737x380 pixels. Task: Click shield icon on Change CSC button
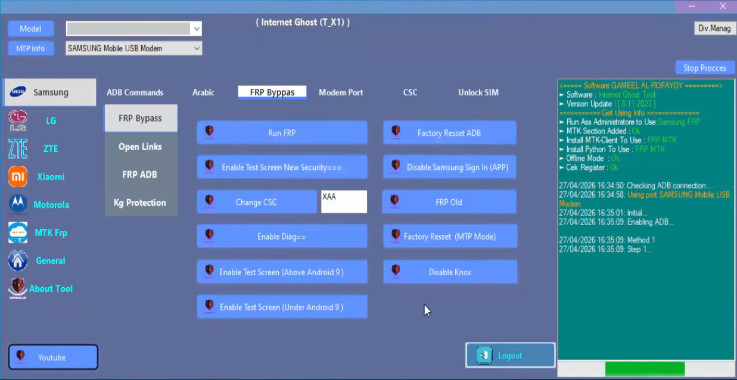(210, 201)
